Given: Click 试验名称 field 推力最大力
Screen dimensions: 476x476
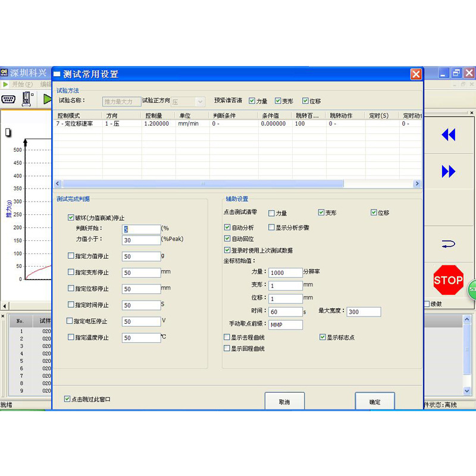Looking at the screenshot, I should [122, 102].
